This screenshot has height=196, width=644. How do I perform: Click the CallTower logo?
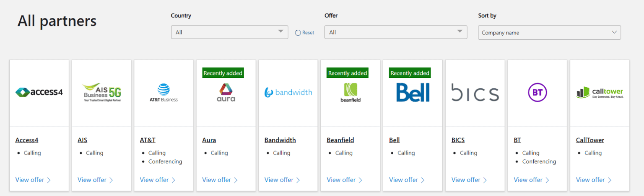pos(600,93)
